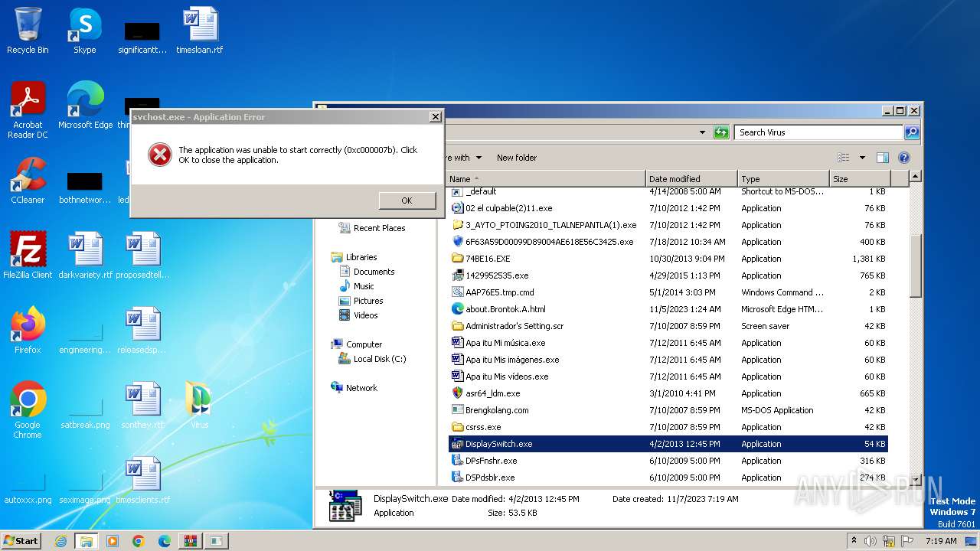Click the volume speaker tray icon
This screenshot has height=551, width=980.
tap(871, 540)
